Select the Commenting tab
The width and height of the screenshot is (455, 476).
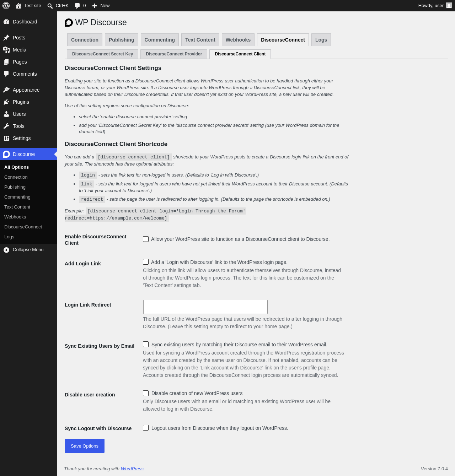160,40
